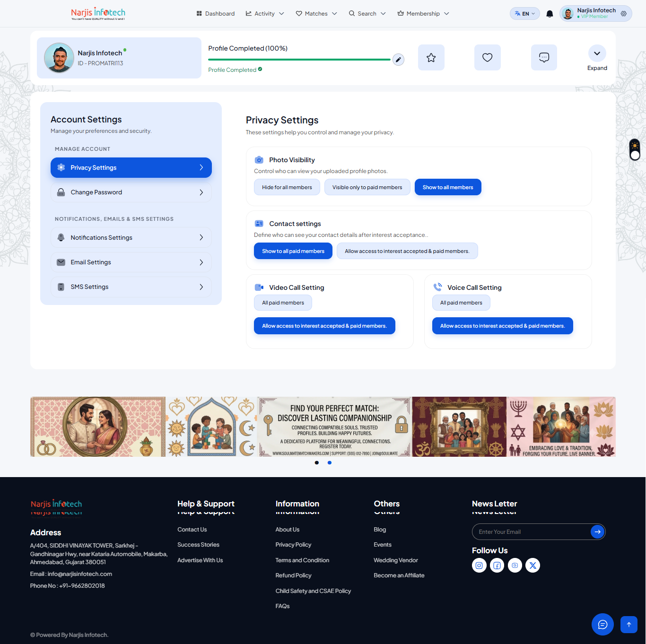Click the video camera icon beside Video Call Setting
Screen dimensions: 646x644
(259, 287)
